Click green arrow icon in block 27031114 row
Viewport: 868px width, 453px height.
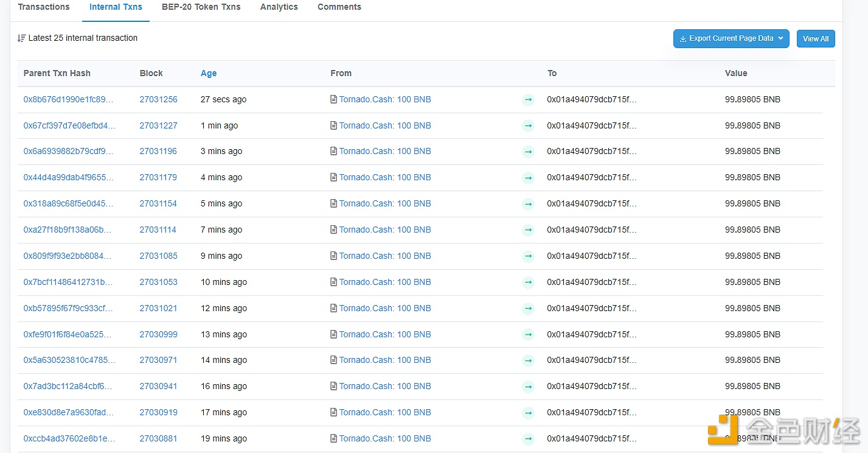528,230
